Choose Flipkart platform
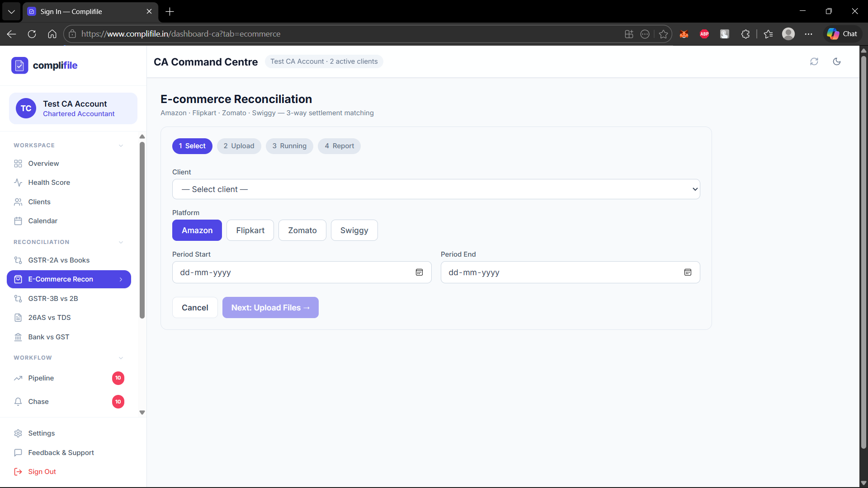868x488 pixels. click(x=250, y=230)
